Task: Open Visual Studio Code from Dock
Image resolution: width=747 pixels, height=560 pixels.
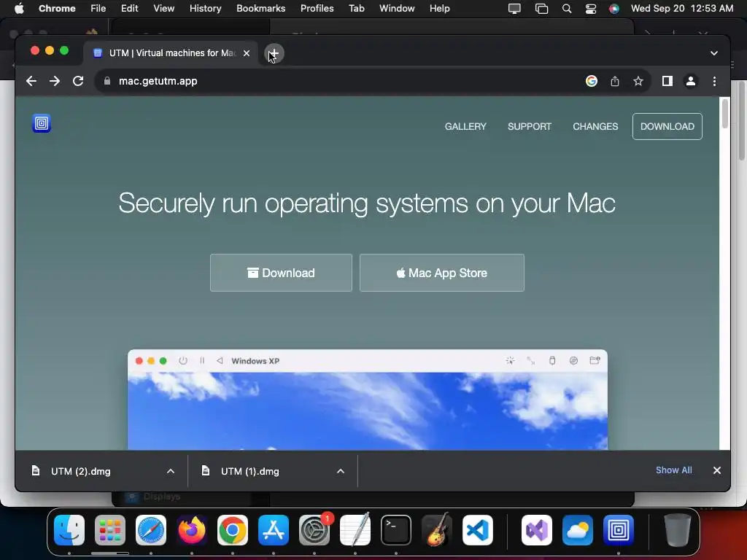Action: (477, 530)
